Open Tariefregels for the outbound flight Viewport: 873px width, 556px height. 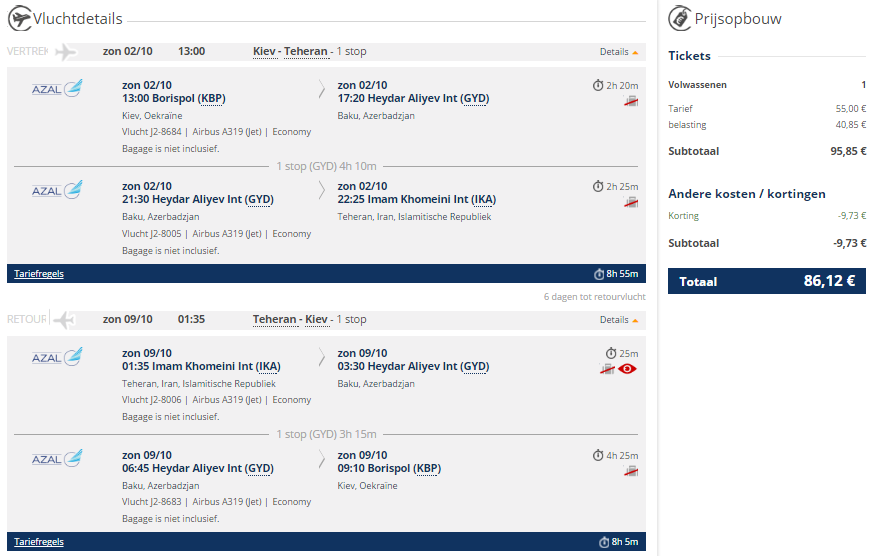(x=39, y=274)
